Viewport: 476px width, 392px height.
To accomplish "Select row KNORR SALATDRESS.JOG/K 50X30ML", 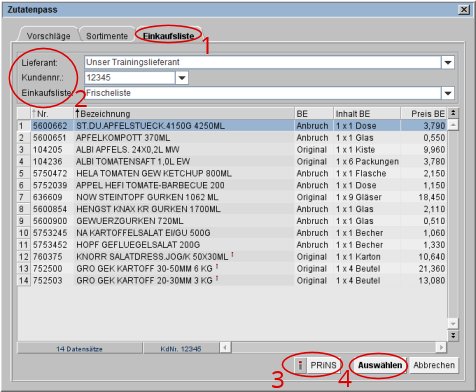I will pos(232,257).
